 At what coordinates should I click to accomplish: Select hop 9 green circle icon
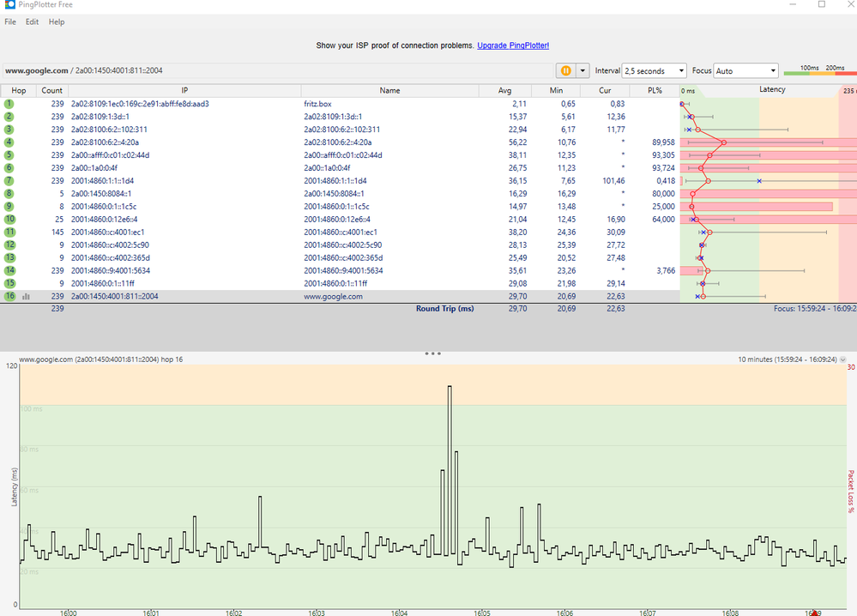[x=9, y=207]
